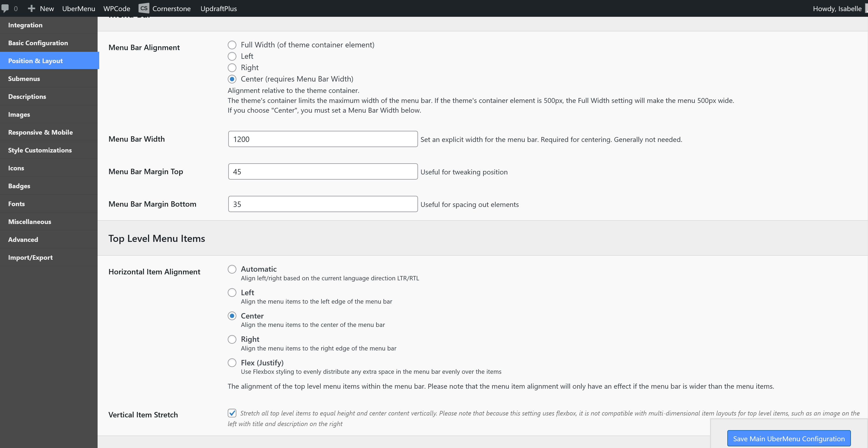Switch to the Submenus tab

49,79
